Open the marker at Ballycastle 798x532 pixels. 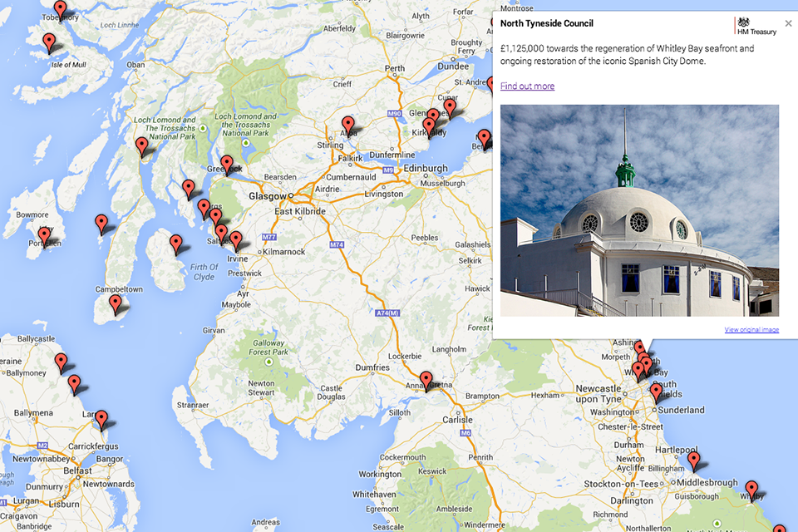[61, 362]
